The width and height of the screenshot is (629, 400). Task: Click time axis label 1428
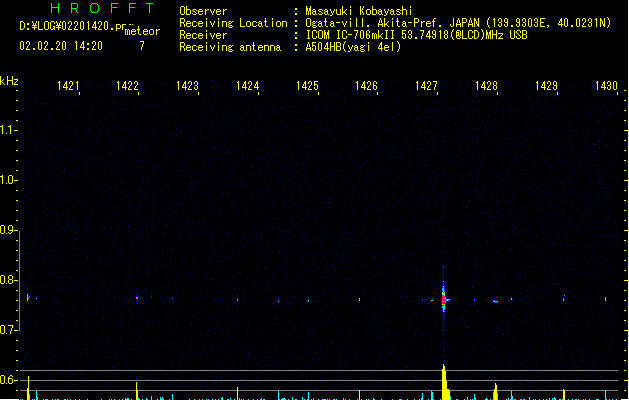486,86
